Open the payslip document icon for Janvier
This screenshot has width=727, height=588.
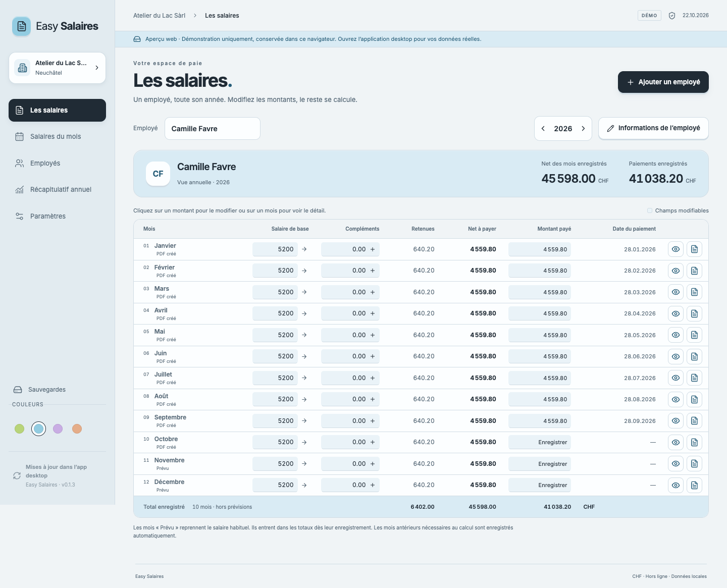pyautogui.click(x=694, y=249)
